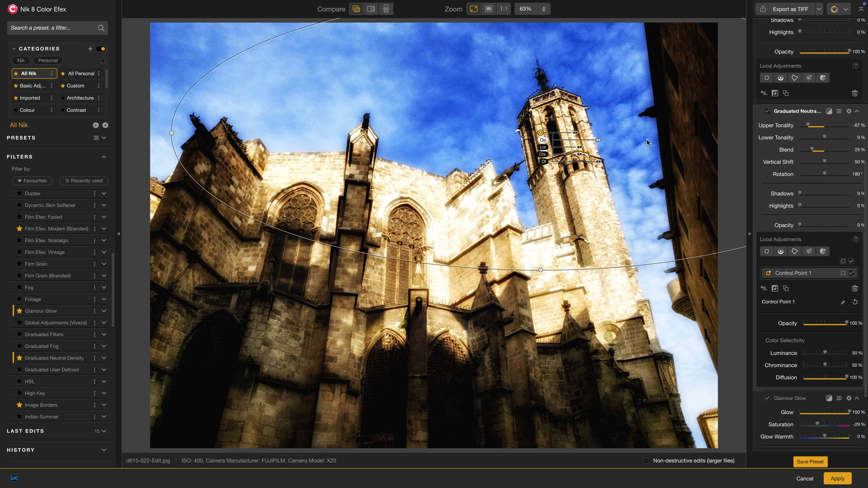Expand the HISTORY section

coord(104,450)
